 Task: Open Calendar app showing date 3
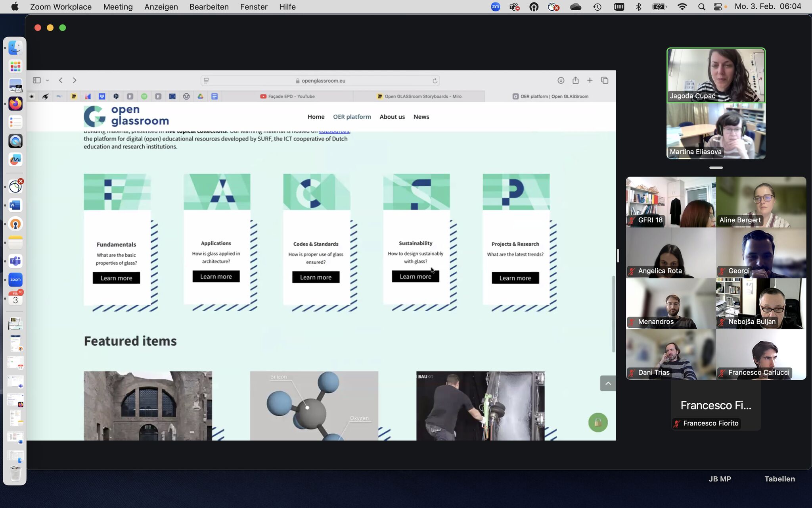(15, 298)
